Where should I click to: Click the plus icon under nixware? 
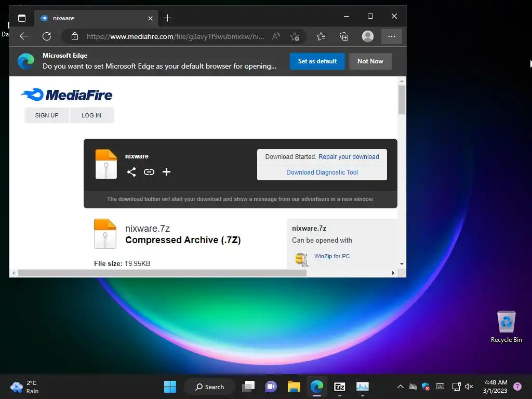click(166, 171)
